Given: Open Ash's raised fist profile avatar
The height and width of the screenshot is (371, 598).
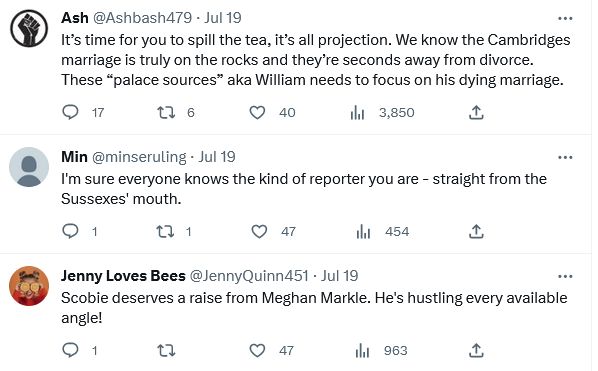Looking at the screenshot, I should click(x=29, y=29).
